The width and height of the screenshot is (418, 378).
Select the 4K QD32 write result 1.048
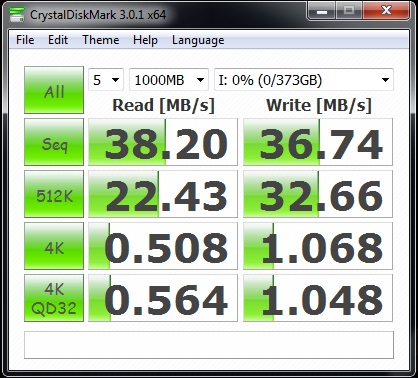318,298
